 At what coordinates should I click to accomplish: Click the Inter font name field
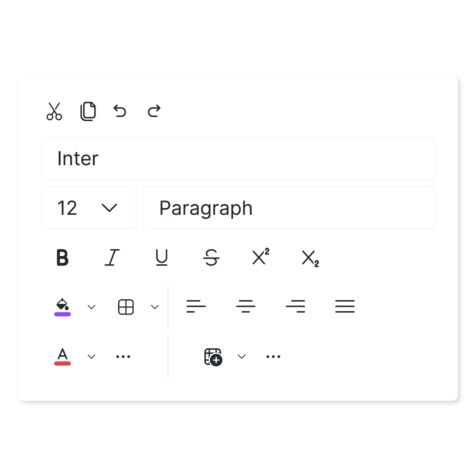pos(238,159)
